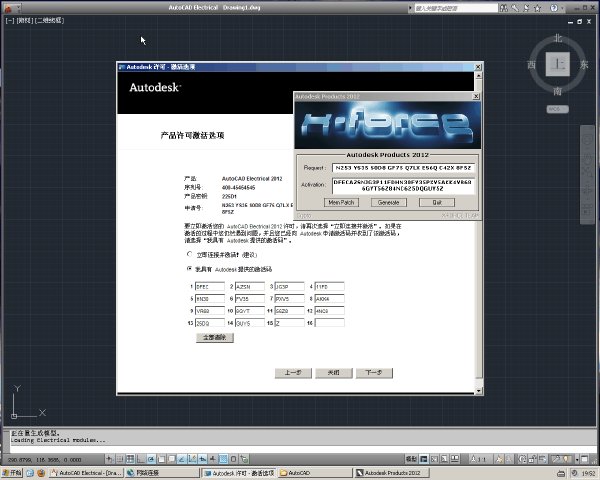Click Quick View Layouts icon

click(444, 459)
